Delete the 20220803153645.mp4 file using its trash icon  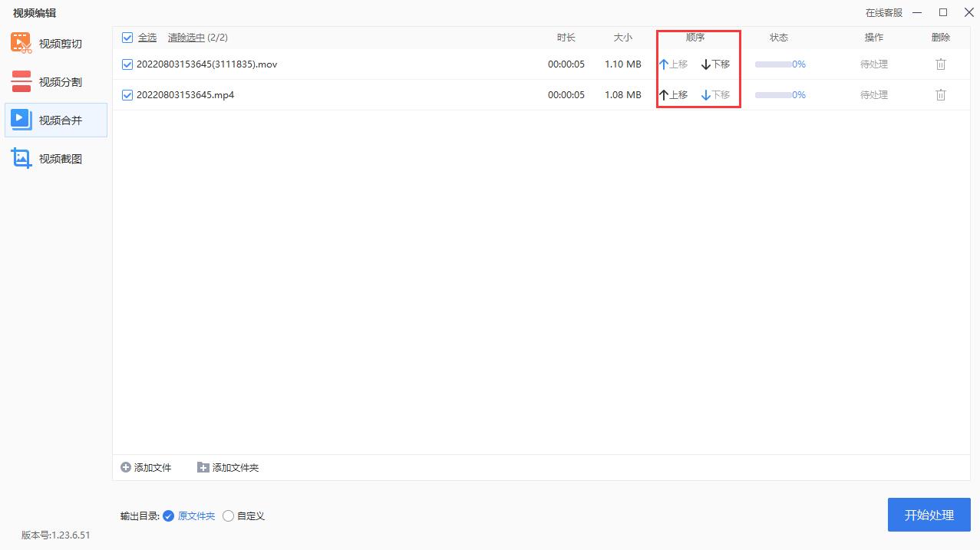[941, 94]
